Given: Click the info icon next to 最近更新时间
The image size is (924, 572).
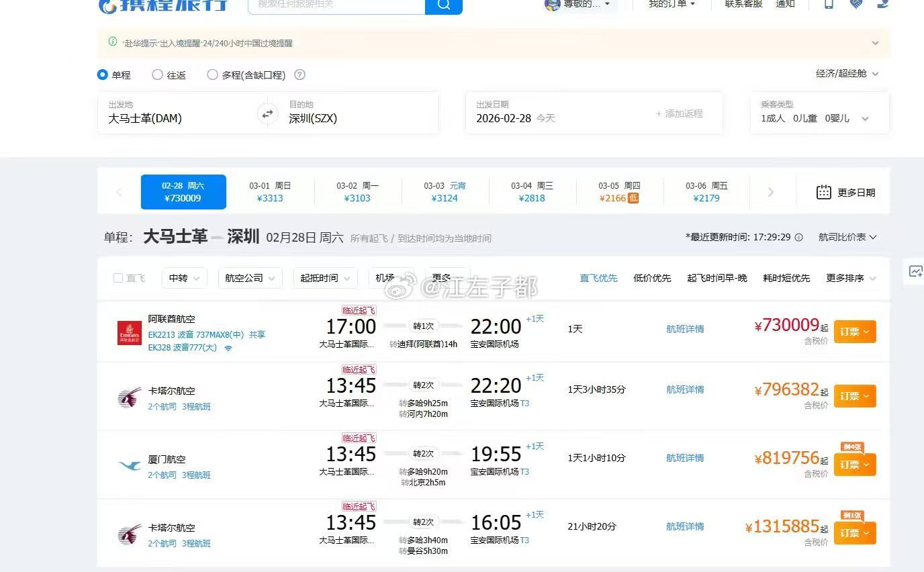Looking at the screenshot, I should click(x=798, y=238).
